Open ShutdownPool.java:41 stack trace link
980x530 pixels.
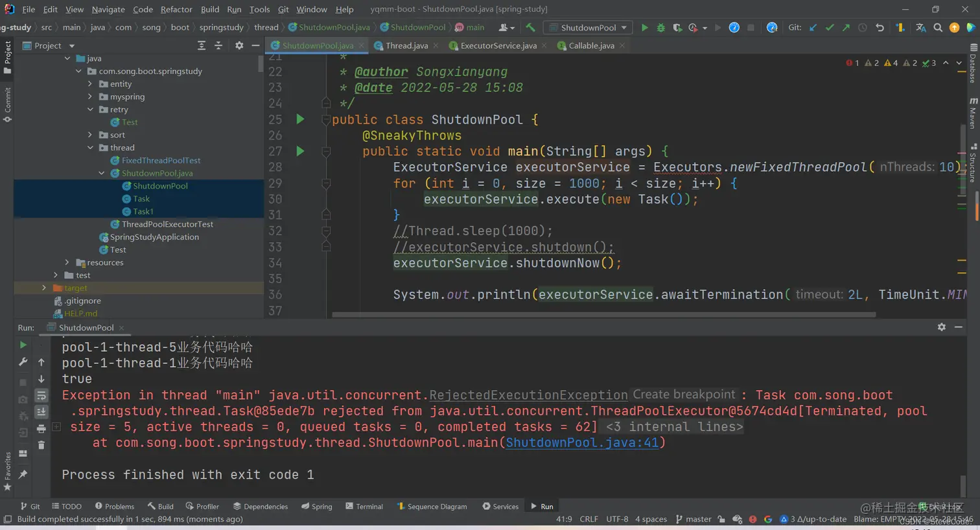pos(582,443)
